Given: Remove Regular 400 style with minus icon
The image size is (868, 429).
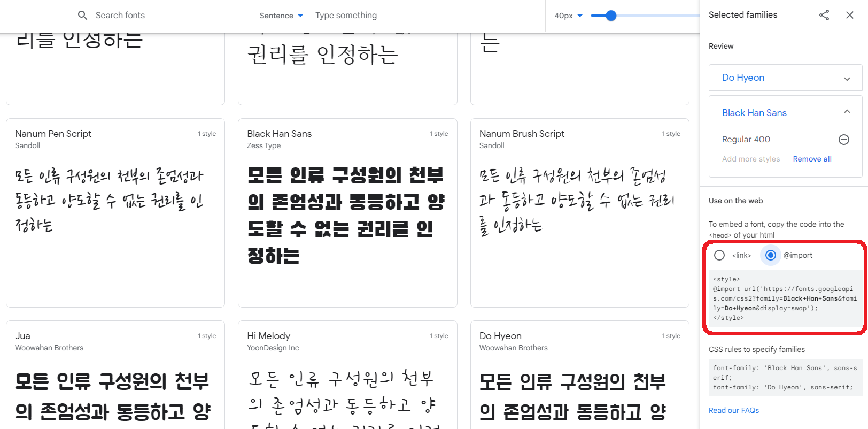Looking at the screenshot, I should point(844,140).
